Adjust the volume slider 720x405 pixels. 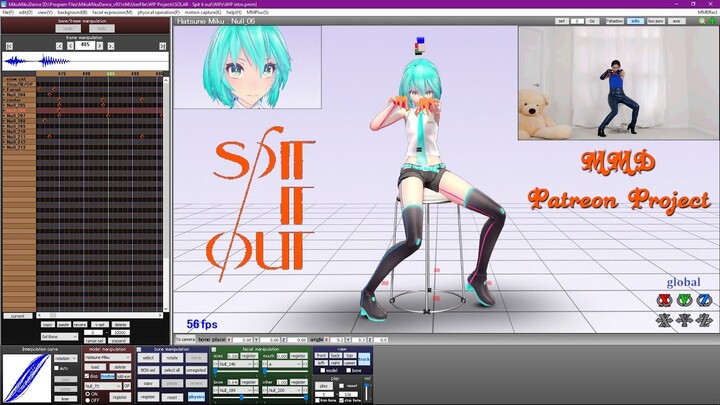point(366,391)
